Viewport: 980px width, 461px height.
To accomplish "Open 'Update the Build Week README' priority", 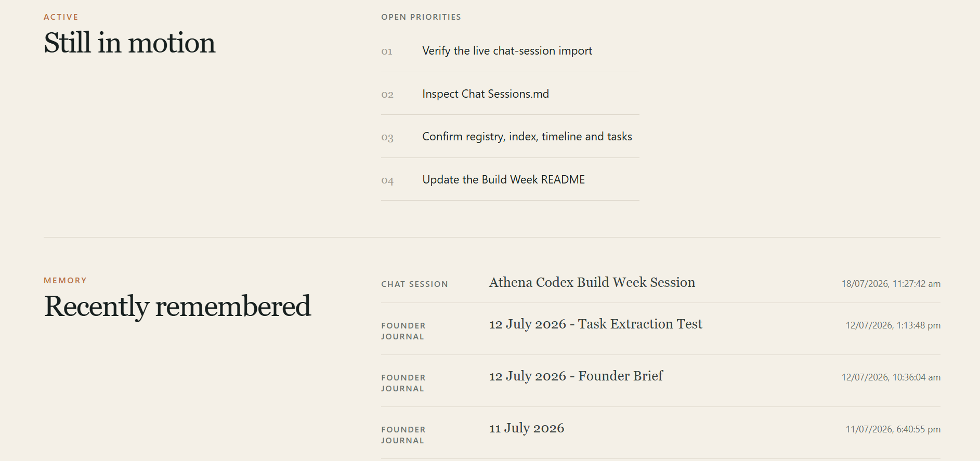I will tap(503, 180).
